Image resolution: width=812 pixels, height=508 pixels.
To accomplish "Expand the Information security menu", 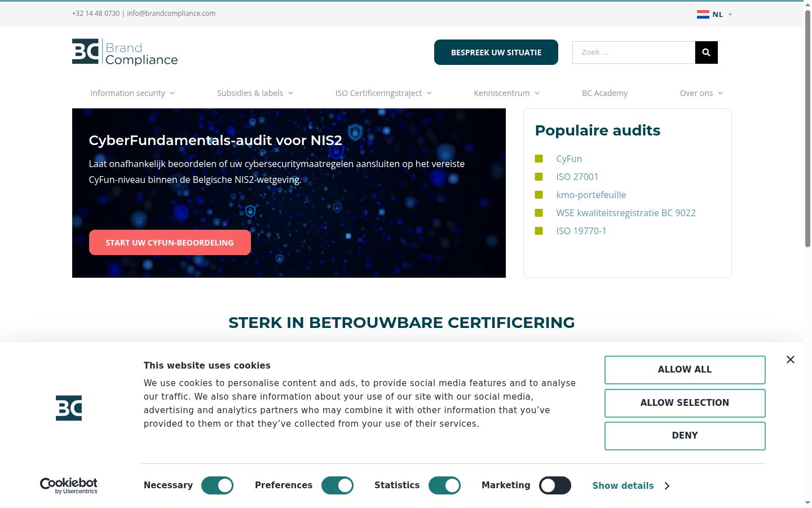I will 133,93.
